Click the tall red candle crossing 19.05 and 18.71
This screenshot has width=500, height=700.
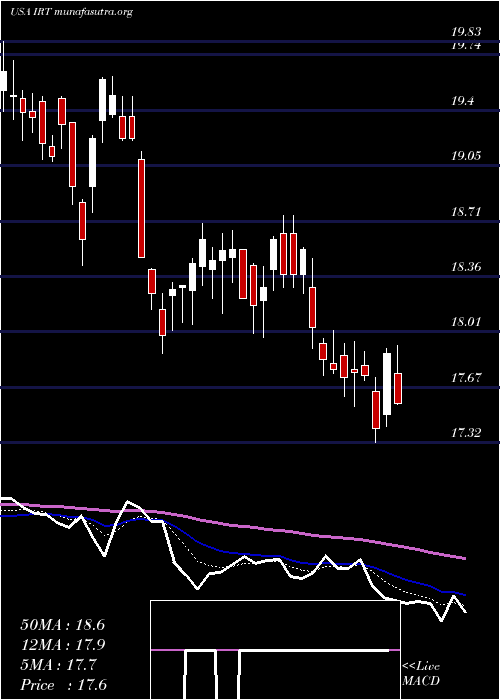coord(141,208)
